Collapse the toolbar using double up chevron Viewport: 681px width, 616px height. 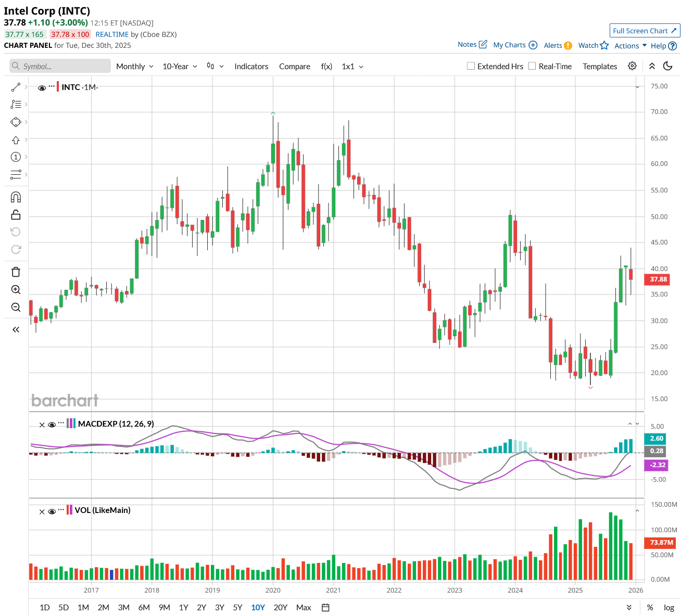[x=652, y=66]
